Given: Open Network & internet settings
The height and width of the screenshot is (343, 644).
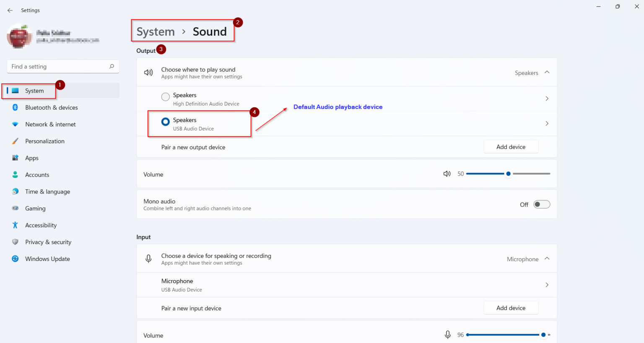Looking at the screenshot, I should [x=50, y=124].
